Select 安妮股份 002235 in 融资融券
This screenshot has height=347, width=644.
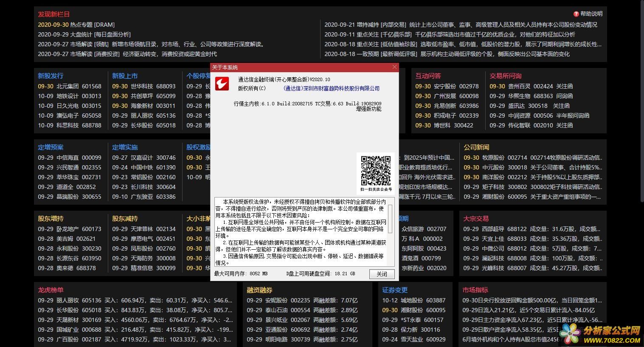pyautogui.click(x=302, y=300)
